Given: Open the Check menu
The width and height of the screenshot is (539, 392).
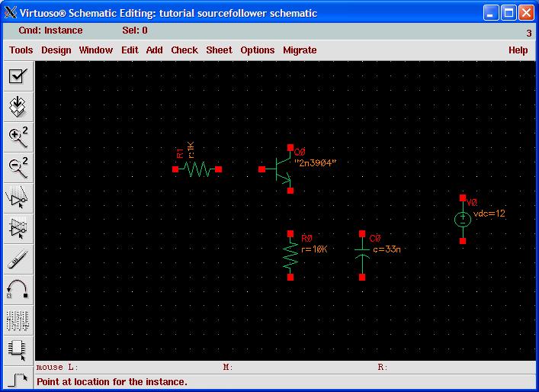Looking at the screenshot, I should tap(184, 50).
